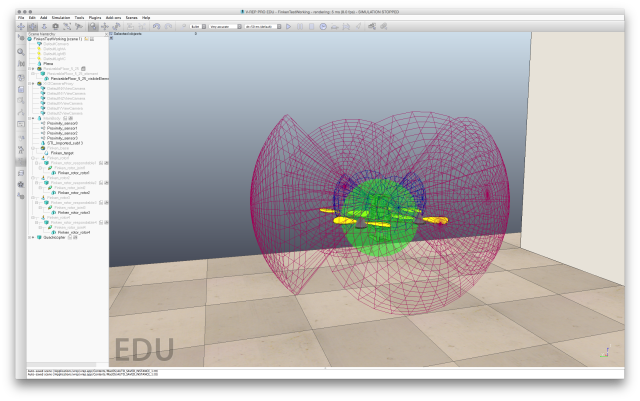Expand the Quadricopter tree node
The width and height of the screenshot is (640, 401).
point(33,237)
